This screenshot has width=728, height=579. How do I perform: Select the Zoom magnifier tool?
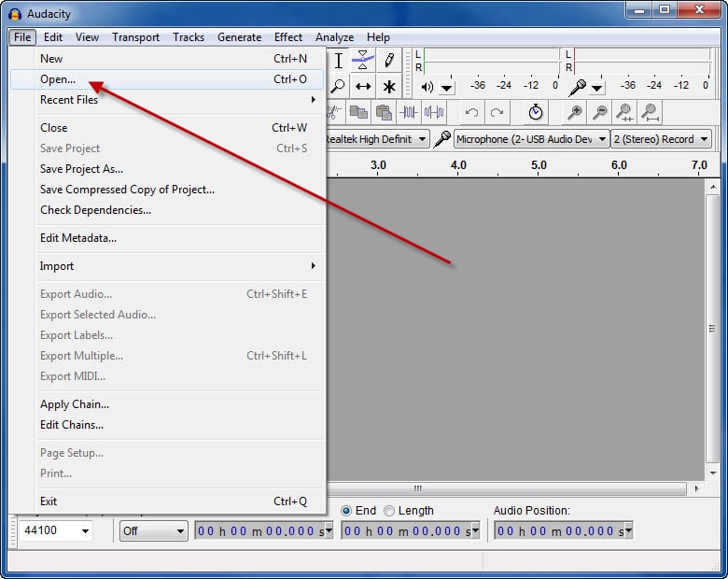(x=338, y=87)
